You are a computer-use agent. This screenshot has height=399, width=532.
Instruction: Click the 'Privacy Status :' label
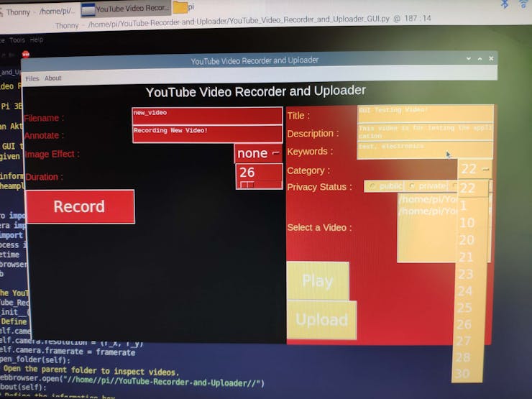point(319,187)
